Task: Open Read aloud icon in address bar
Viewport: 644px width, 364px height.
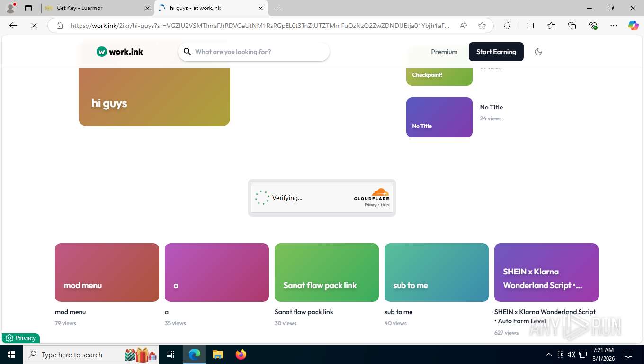Action: (463, 26)
